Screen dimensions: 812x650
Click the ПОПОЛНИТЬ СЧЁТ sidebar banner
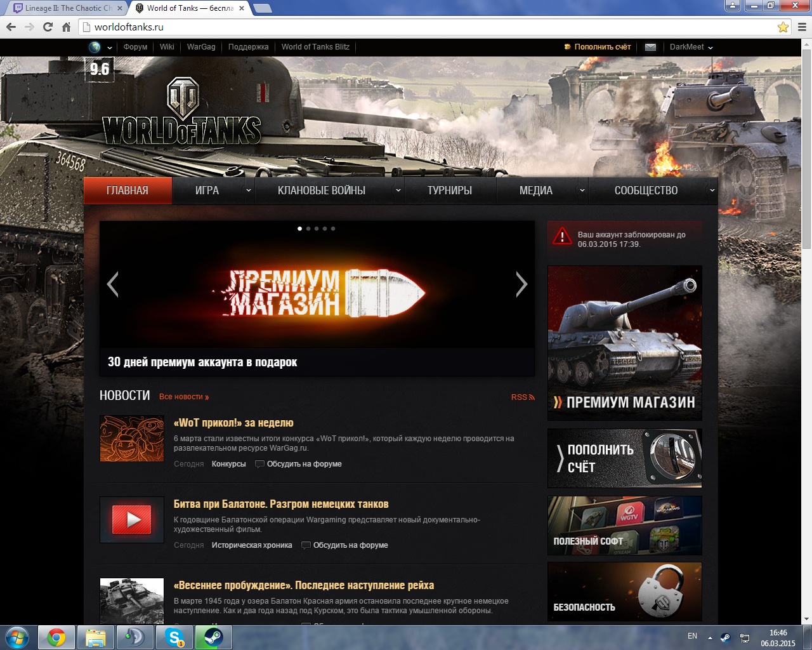tap(625, 458)
